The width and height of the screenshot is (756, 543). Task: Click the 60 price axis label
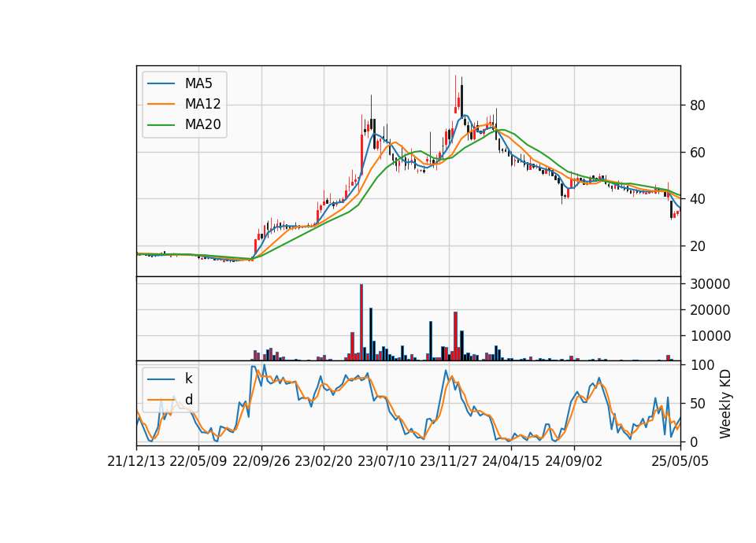point(697,153)
